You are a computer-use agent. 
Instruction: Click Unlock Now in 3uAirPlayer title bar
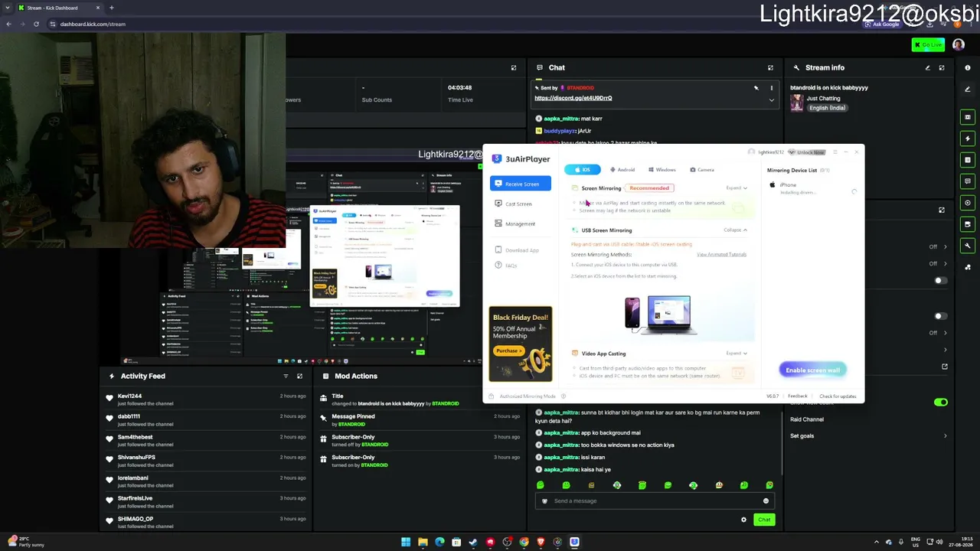pyautogui.click(x=807, y=152)
